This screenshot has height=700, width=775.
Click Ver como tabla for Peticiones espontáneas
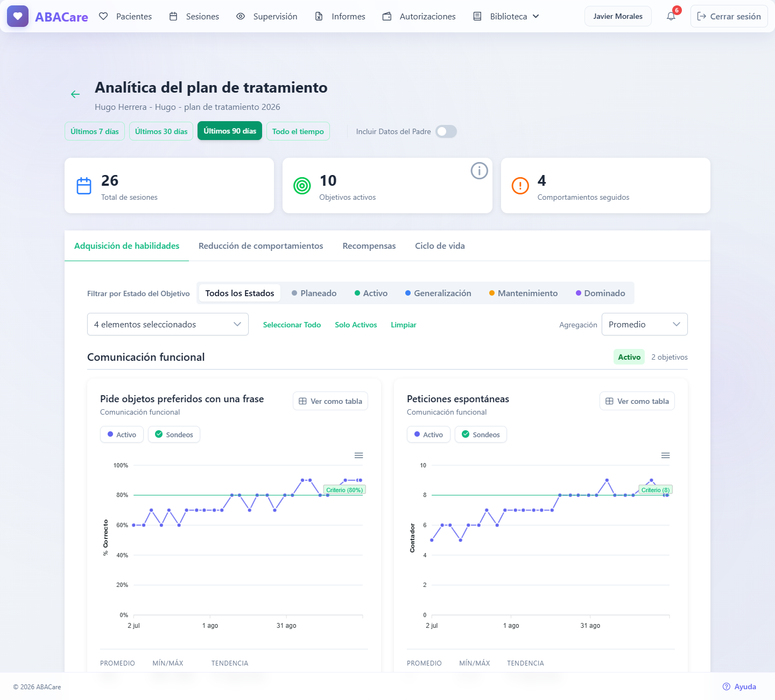[637, 401]
